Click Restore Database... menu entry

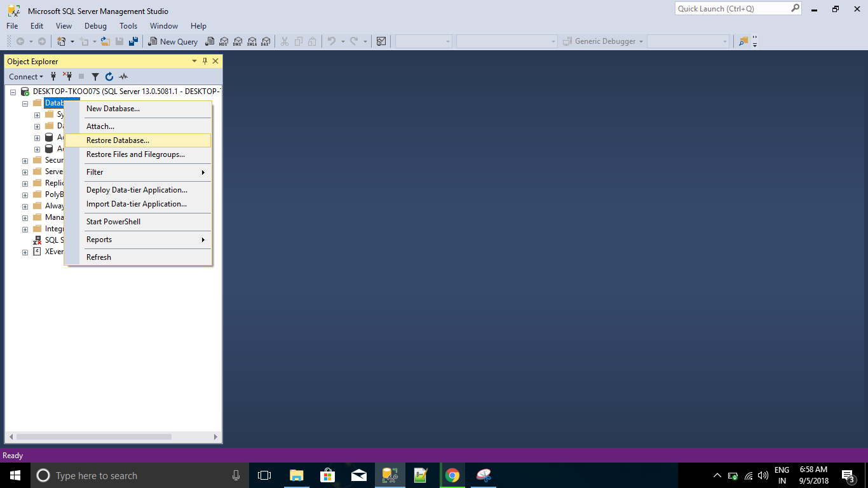139,140
